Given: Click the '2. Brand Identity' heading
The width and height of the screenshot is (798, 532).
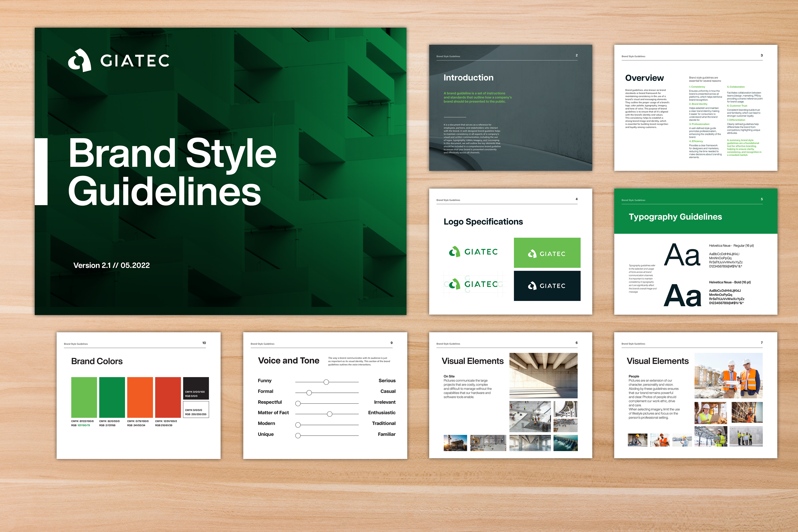Looking at the screenshot, I should click(698, 104).
